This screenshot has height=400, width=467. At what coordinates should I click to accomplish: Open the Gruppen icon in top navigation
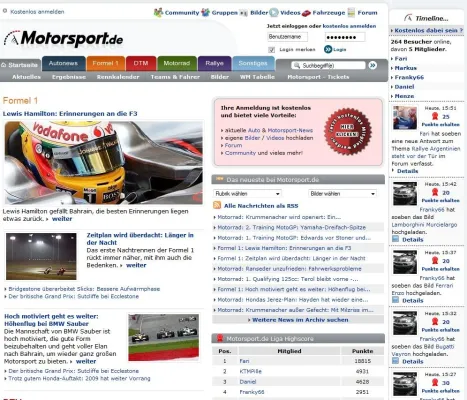click(205, 12)
